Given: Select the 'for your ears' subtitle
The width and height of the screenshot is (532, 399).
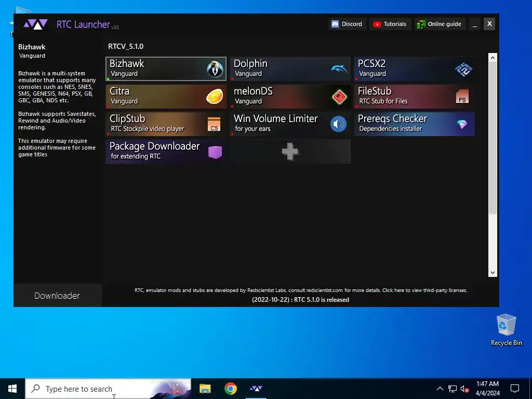Looking at the screenshot, I should pyautogui.click(x=252, y=129).
